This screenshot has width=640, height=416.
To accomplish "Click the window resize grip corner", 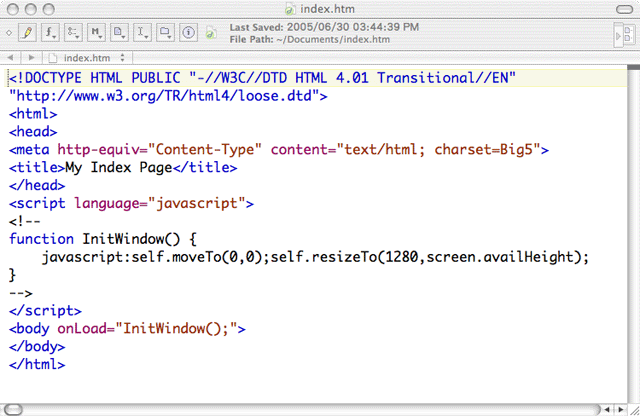I will click(x=634, y=410).
